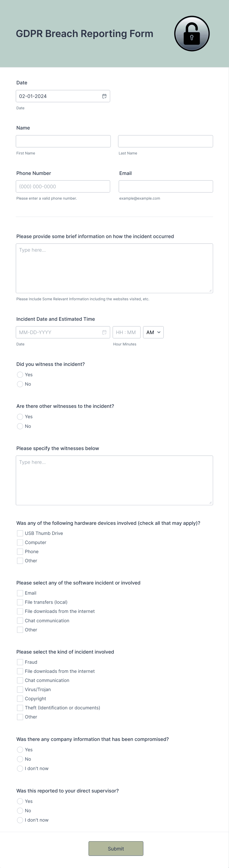The image size is (229, 868).
Task: Enable the Virus/Trojan incident checkbox
Action: pyautogui.click(x=20, y=689)
